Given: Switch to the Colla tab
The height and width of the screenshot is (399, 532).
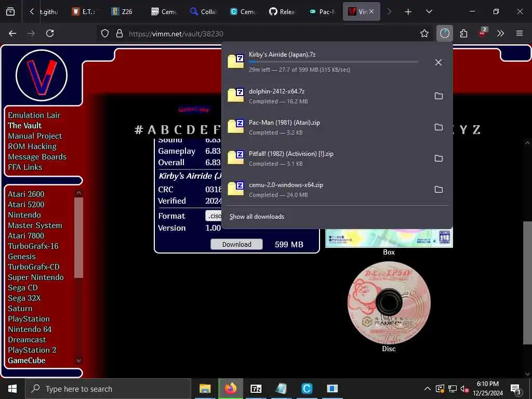Looking at the screenshot, I should (x=204, y=11).
